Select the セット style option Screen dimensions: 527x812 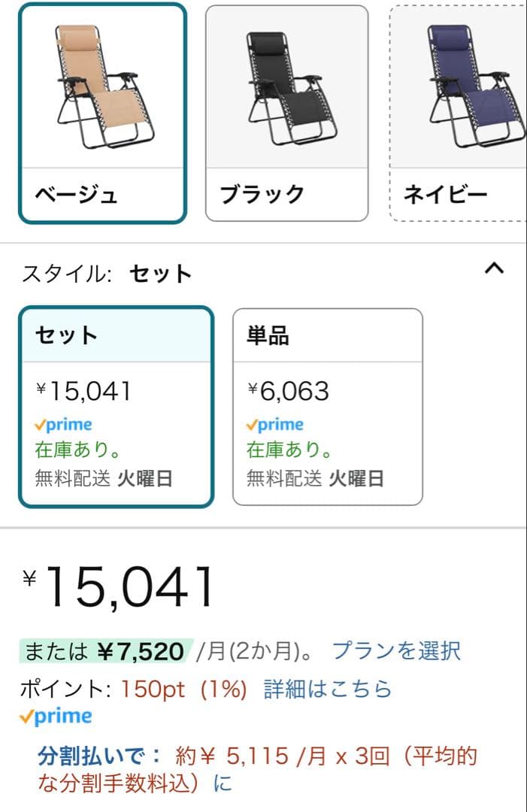[x=117, y=406]
